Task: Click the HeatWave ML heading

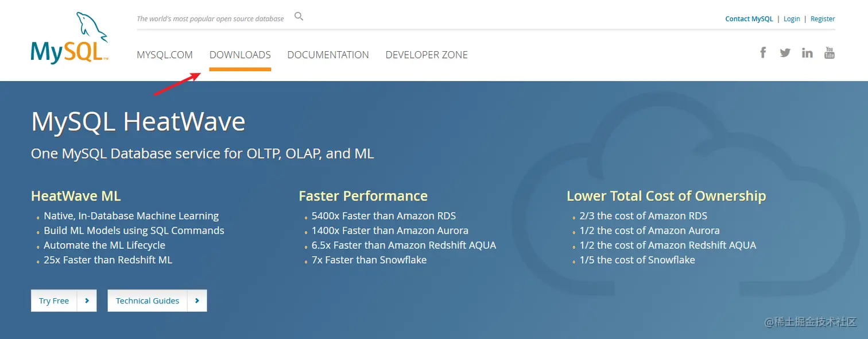Action: [76, 196]
